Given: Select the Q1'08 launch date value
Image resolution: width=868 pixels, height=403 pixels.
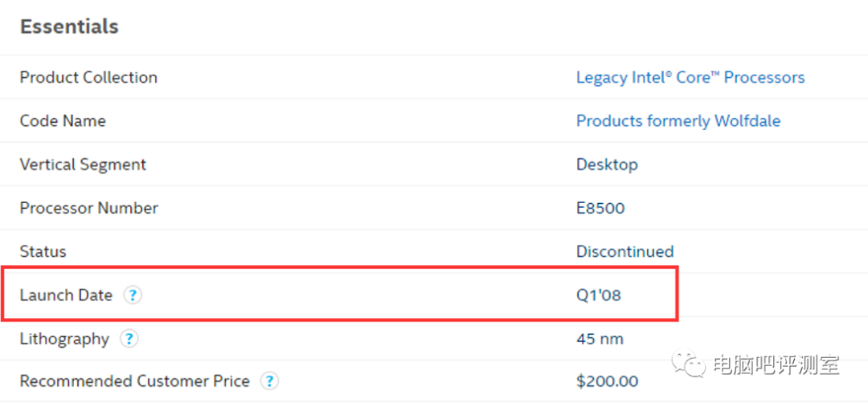Looking at the screenshot, I should tap(598, 295).
